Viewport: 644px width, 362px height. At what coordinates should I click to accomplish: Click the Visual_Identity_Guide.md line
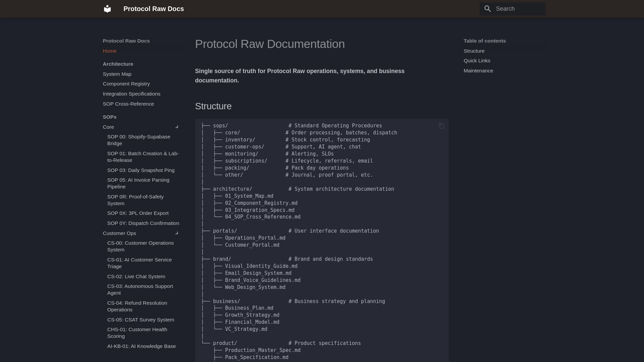261,266
